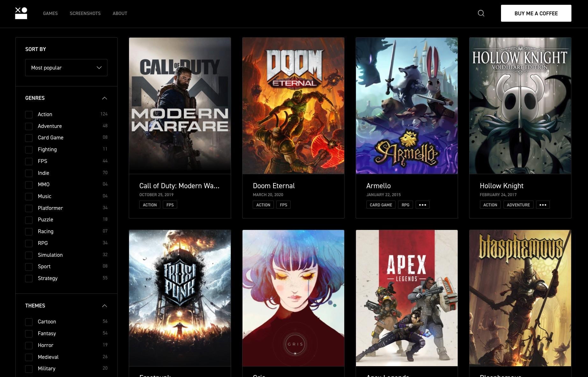Check the Cartoon theme checkbox
The width and height of the screenshot is (588, 377).
pos(29,322)
